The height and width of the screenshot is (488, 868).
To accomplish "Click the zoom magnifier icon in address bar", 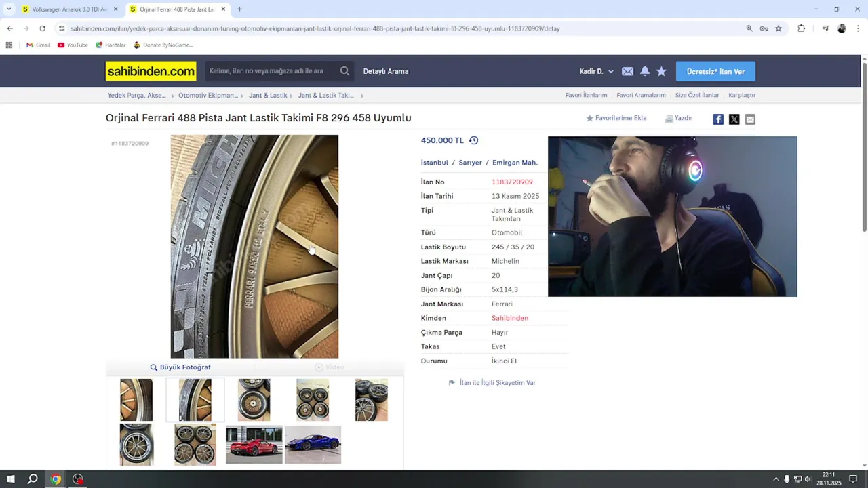I will tap(749, 28).
